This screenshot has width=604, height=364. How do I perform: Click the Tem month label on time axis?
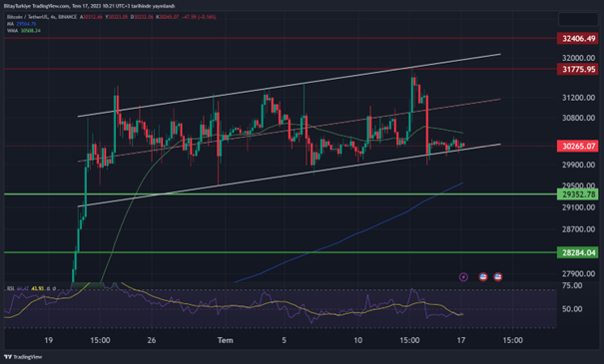[x=226, y=340]
